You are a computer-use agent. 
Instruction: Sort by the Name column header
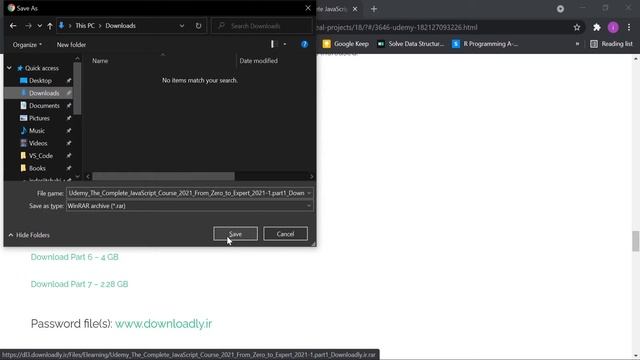pos(100,61)
